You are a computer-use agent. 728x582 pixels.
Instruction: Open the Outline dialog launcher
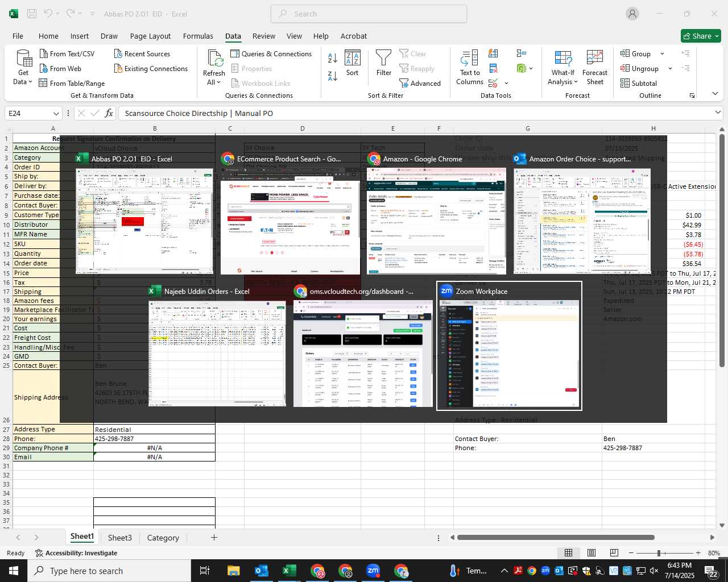pos(692,95)
